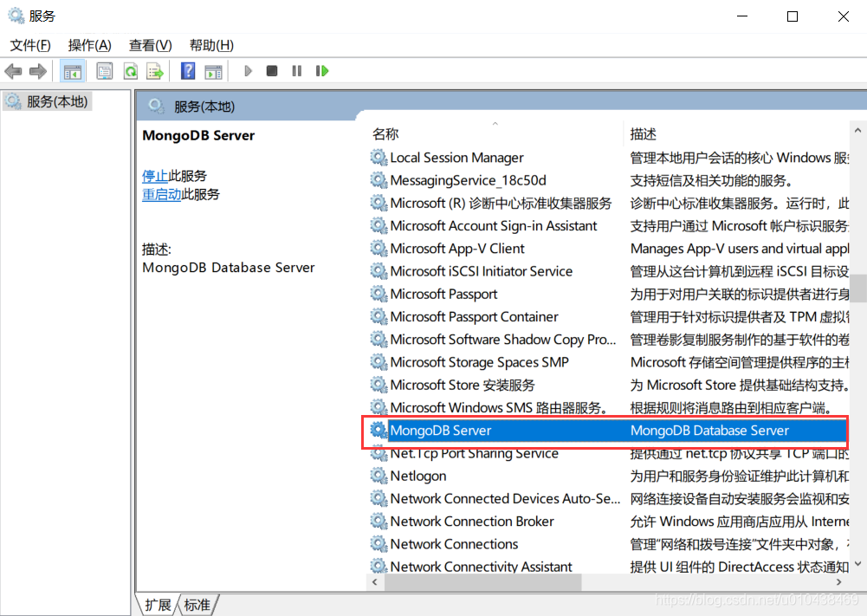Select the MessagingService_18c50d row
This screenshot has height=616, width=867.
point(608,180)
